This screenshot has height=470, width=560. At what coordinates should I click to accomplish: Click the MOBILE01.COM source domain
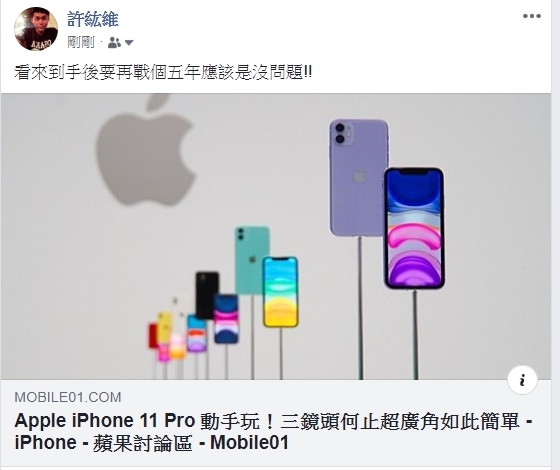[x=68, y=398]
